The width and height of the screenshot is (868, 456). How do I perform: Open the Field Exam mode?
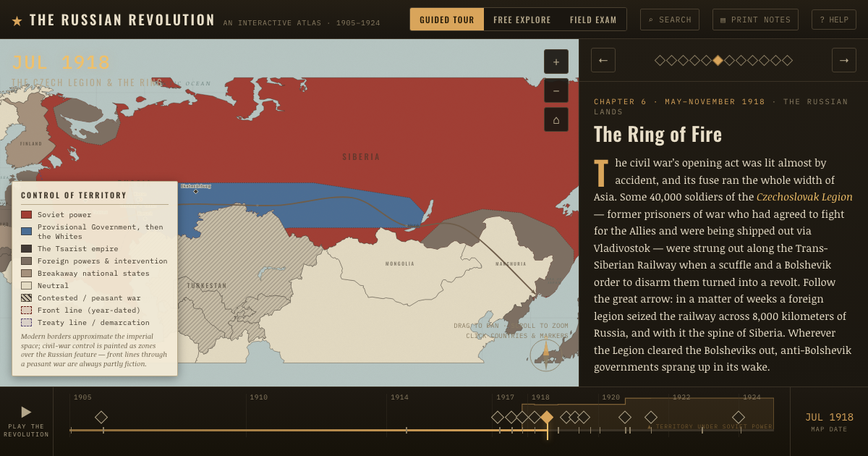[593, 20]
